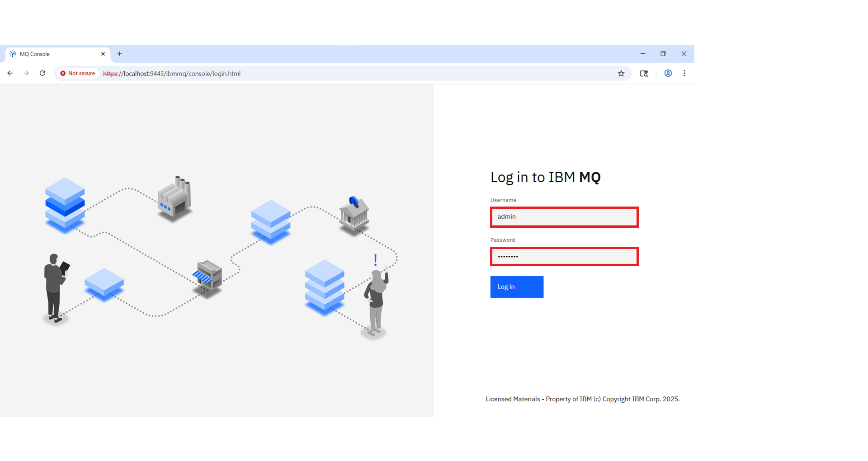868x461 pixels.
Task: Select the MQ Console tab
Action: pyautogui.click(x=57, y=54)
